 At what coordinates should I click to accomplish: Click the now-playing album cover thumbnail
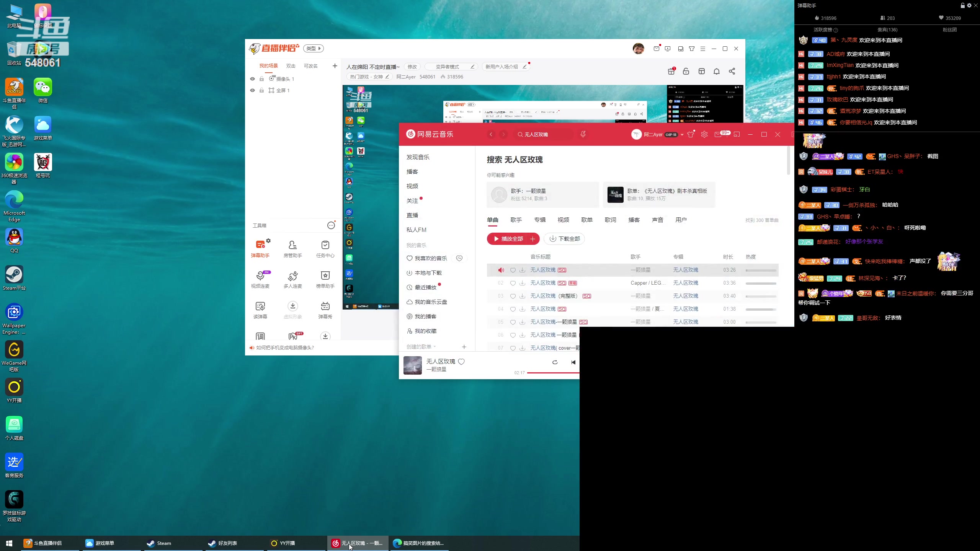click(x=413, y=365)
